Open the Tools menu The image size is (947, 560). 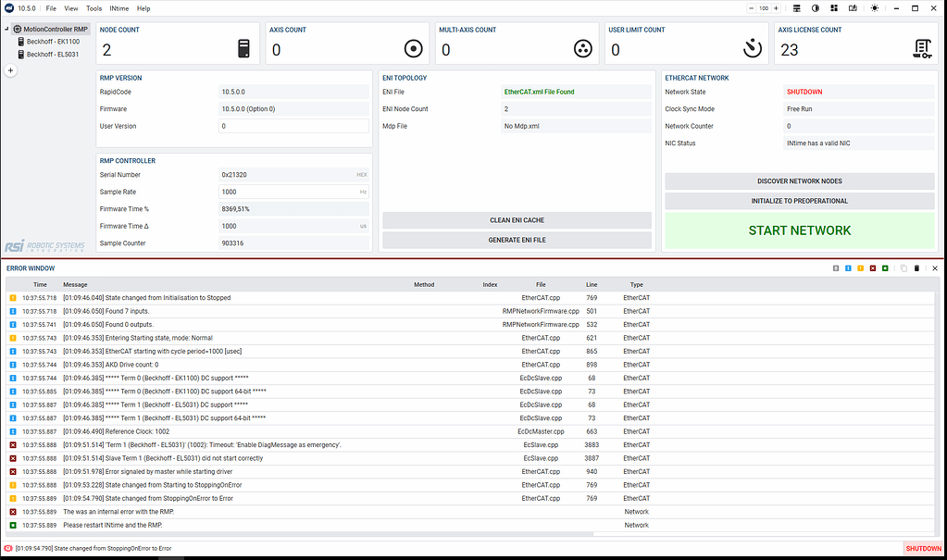tap(93, 7)
